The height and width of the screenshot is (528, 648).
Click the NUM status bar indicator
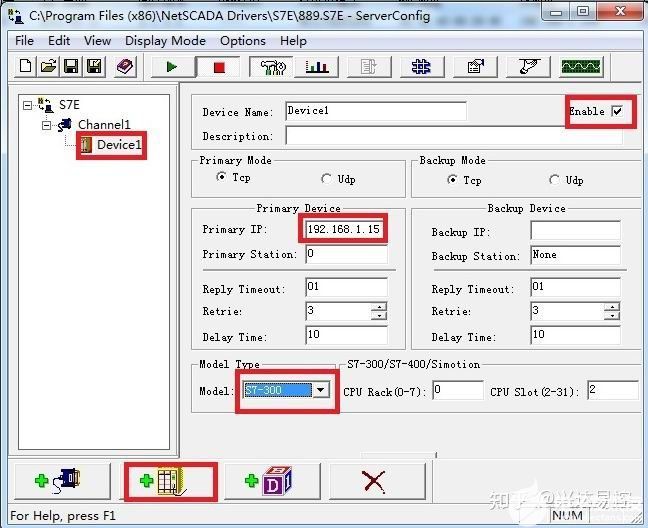(567, 516)
